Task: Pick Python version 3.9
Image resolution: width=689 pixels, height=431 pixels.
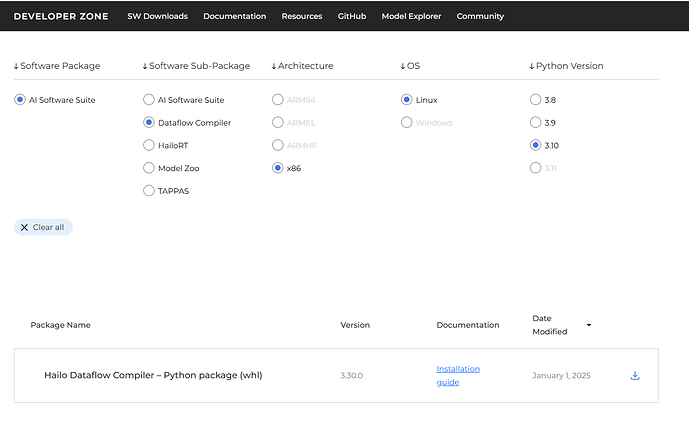Action: click(535, 122)
